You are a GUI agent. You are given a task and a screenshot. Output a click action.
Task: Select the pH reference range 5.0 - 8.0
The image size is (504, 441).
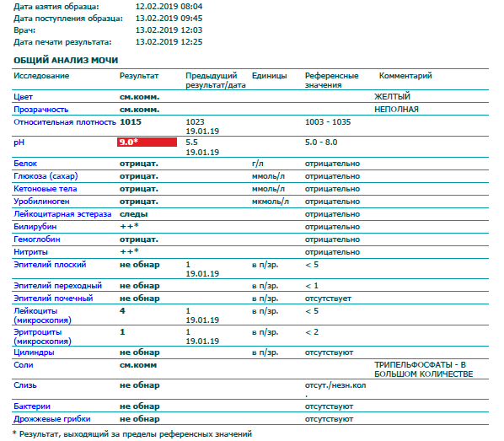(x=321, y=143)
